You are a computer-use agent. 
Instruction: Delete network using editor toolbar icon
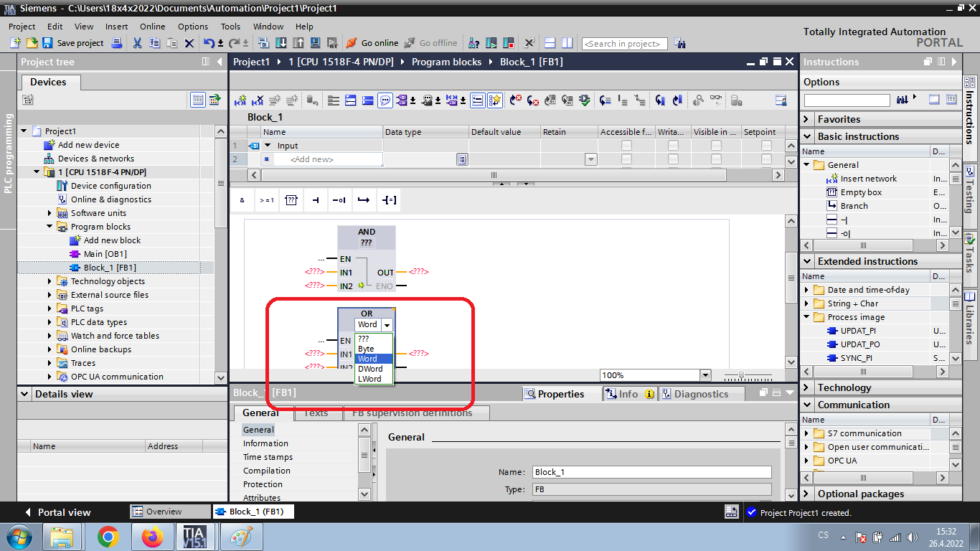coord(258,100)
